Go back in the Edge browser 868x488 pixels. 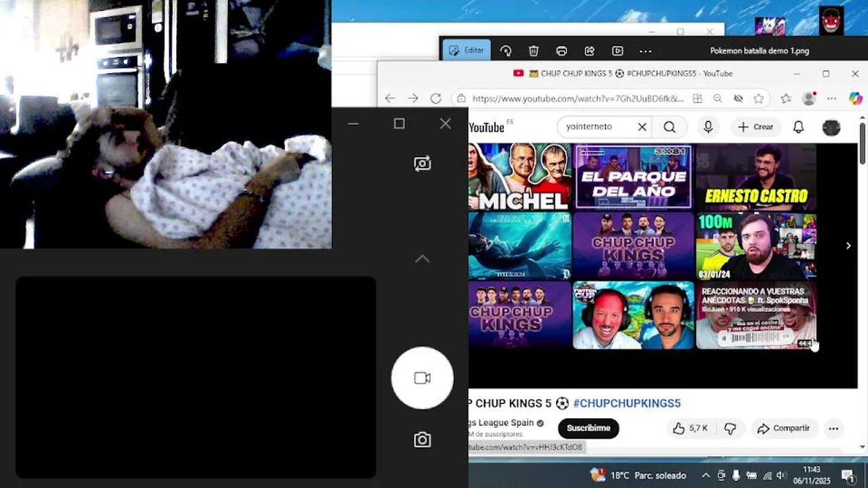click(x=390, y=98)
